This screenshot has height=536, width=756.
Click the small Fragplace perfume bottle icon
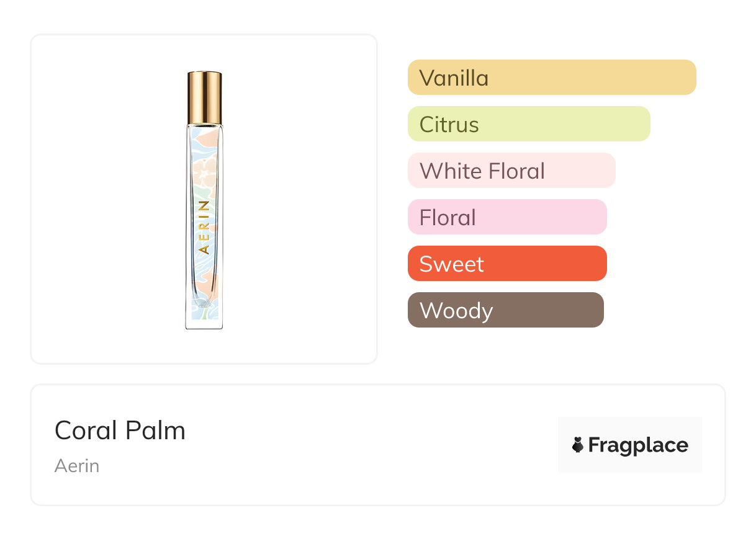pyautogui.click(x=578, y=445)
